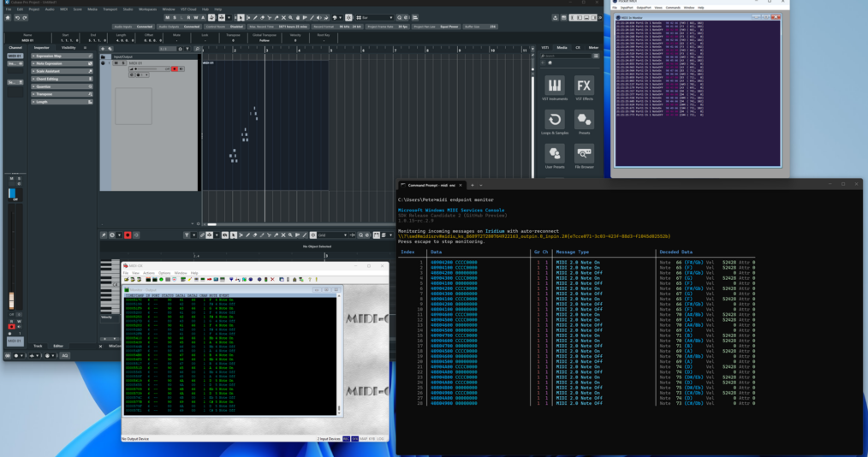868x457 pixels.
Task: Open the Transport menu in Cubase
Action: coord(110,9)
